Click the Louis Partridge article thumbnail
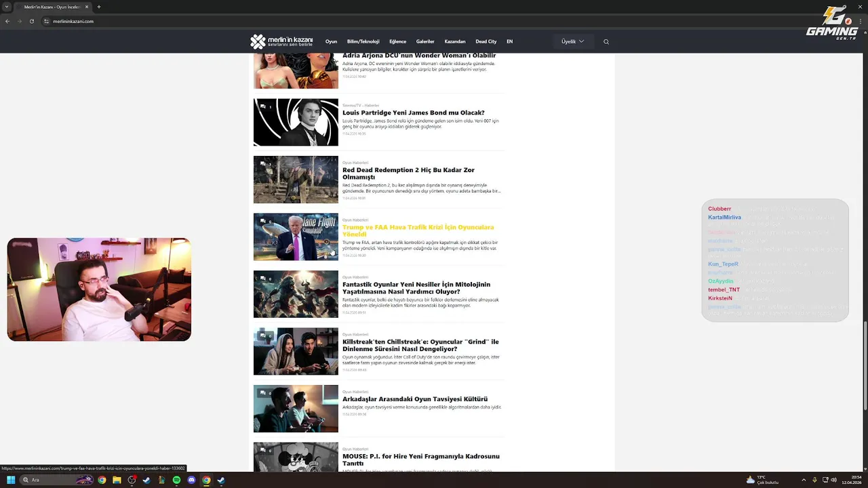 pos(296,122)
